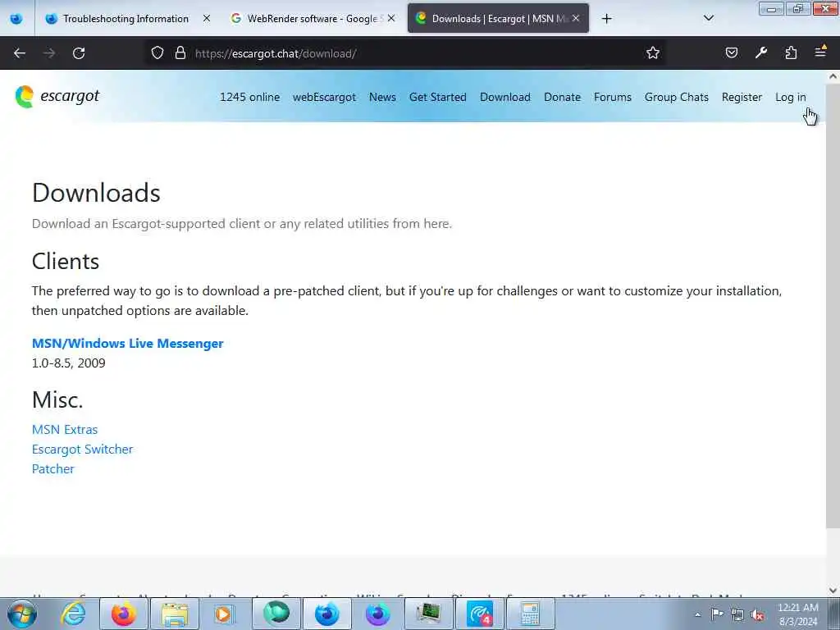Open the shield tracking protection icon
This screenshot has width=840, height=630.
pos(157,52)
